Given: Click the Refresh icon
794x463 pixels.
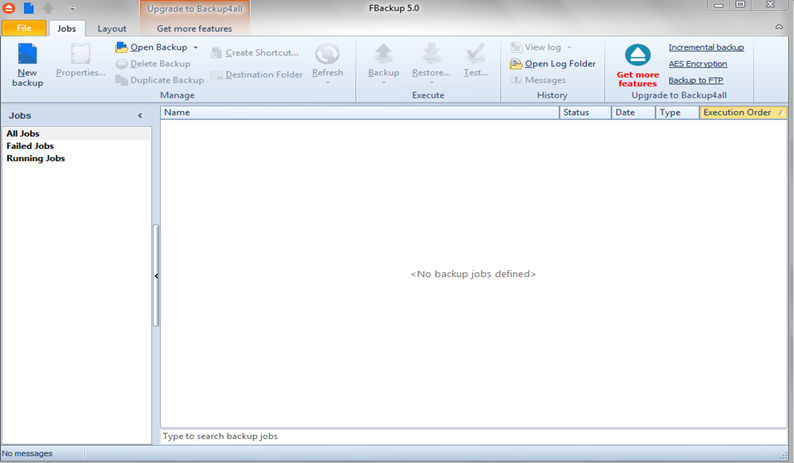Looking at the screenshot, I should coord(327,54).
